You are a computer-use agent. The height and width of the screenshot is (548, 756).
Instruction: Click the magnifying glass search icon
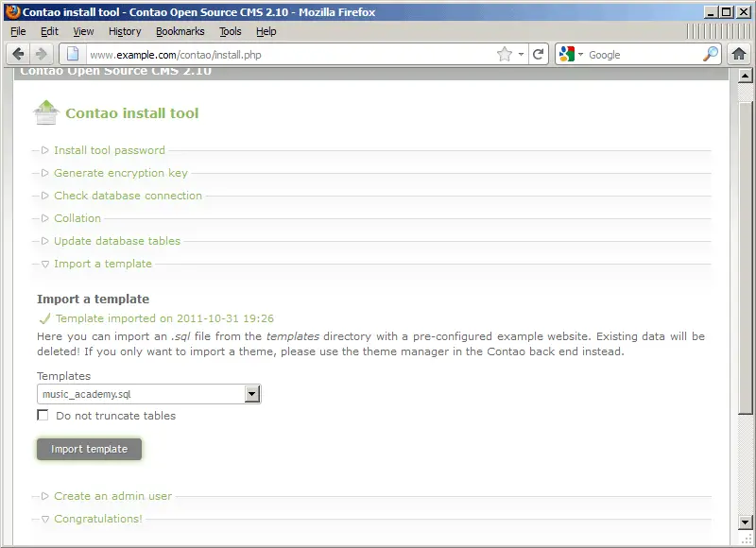coord(711,54)
